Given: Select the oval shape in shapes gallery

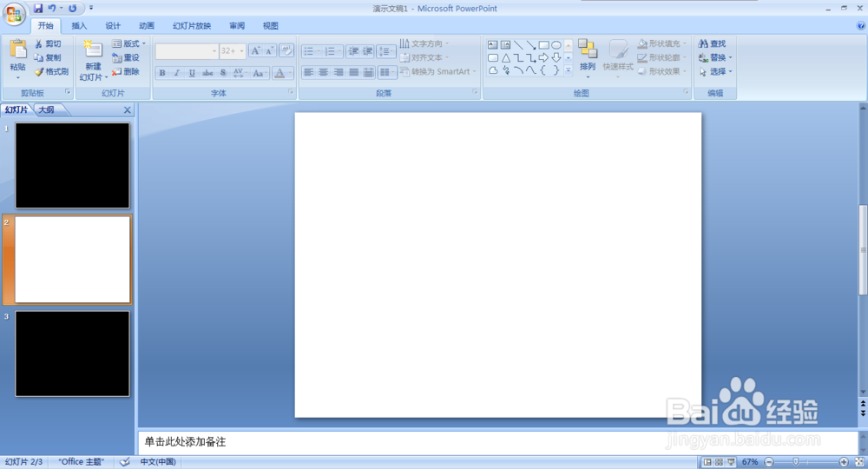Looking at the screenshot, I should (556, 45).
